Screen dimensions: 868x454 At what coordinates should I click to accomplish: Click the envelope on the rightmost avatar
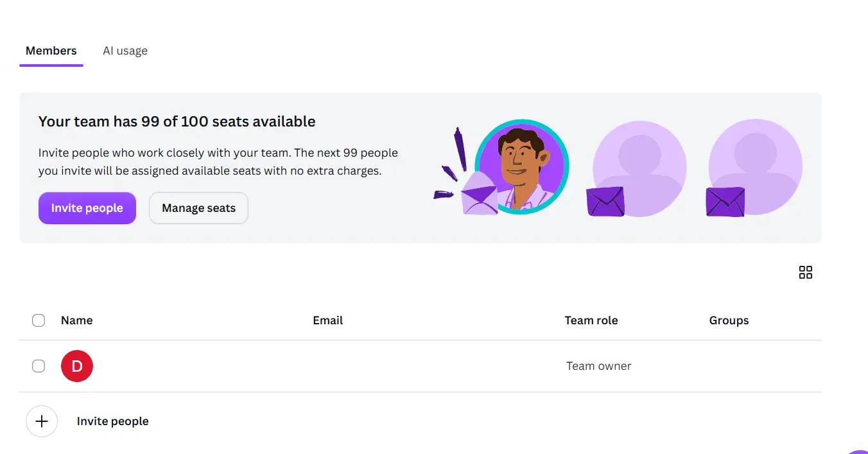click(x=725, y=202)
